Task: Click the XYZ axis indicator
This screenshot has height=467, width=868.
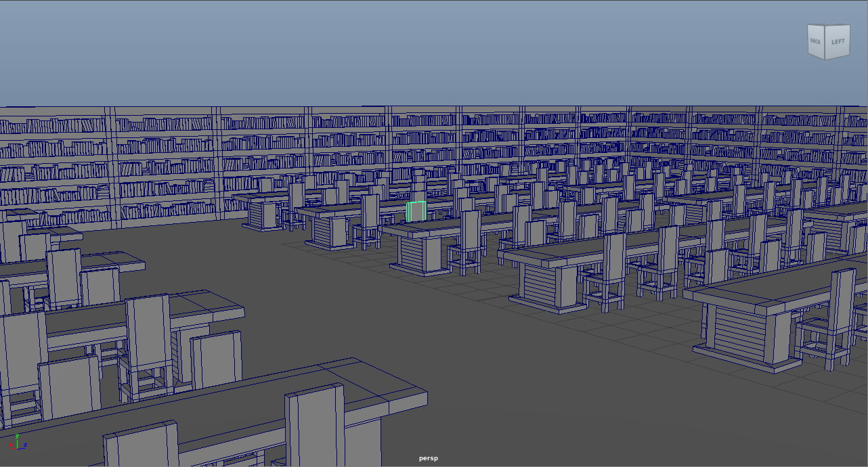Action: [x=18, y=442]
